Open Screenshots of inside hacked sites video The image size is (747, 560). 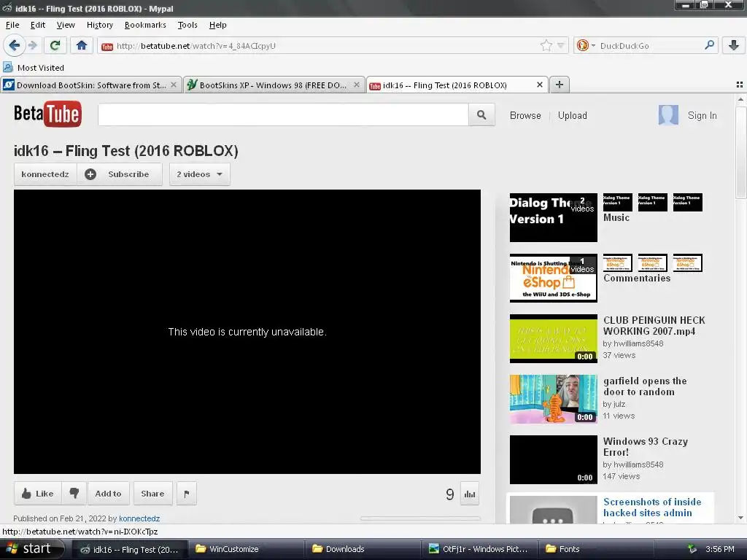[x=651, y=507]
